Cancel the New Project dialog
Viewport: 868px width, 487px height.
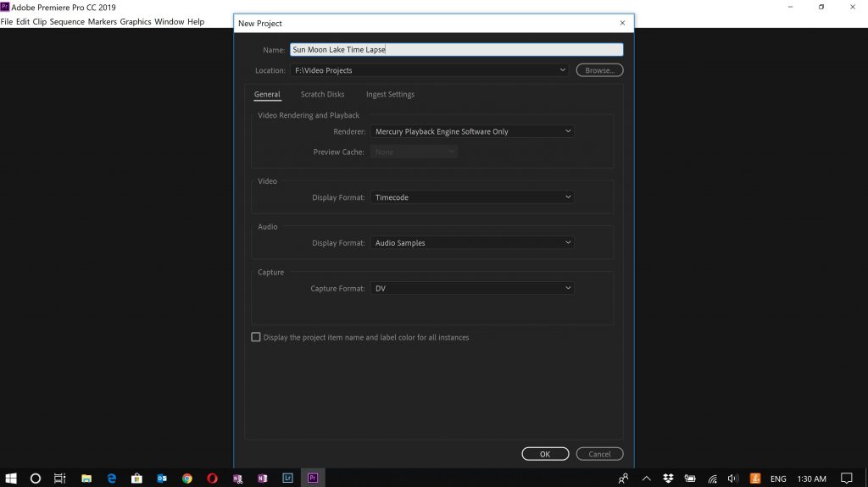tap(599, 454)
